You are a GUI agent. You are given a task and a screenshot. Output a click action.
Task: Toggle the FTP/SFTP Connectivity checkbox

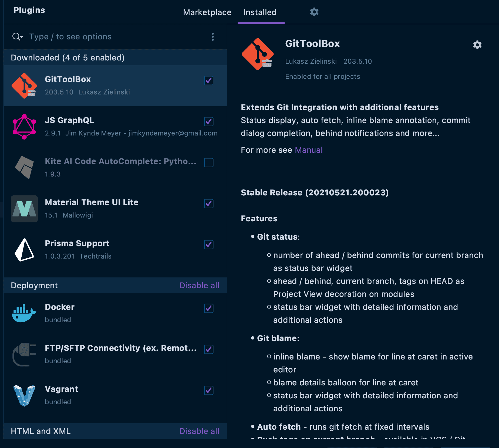click(x=209, y=349)
